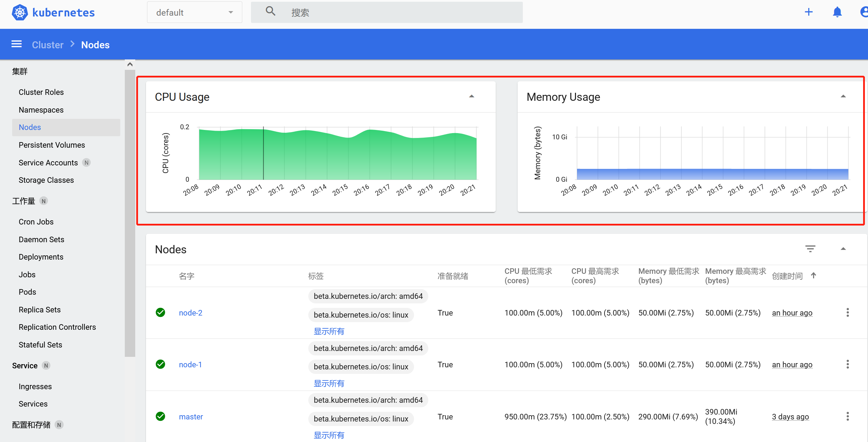Select Deployments in sidebar
Viewport: 868px width, 442px height.
click(x=41, y=257)
